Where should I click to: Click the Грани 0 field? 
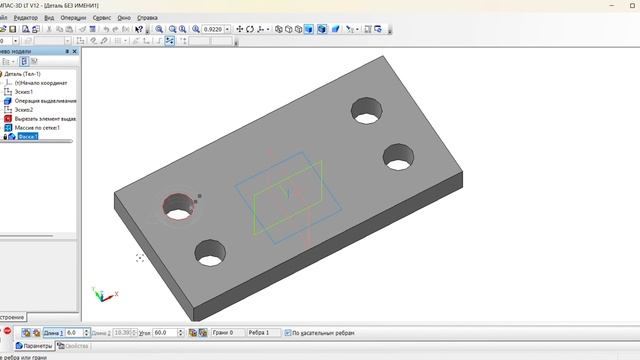tap(228, 333)
